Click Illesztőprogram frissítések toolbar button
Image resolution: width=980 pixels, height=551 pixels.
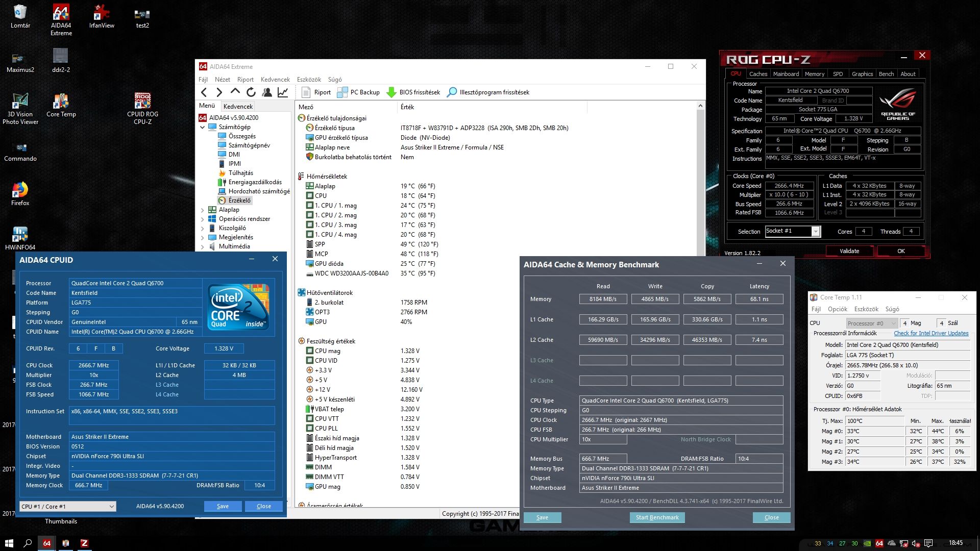point(488,92)
